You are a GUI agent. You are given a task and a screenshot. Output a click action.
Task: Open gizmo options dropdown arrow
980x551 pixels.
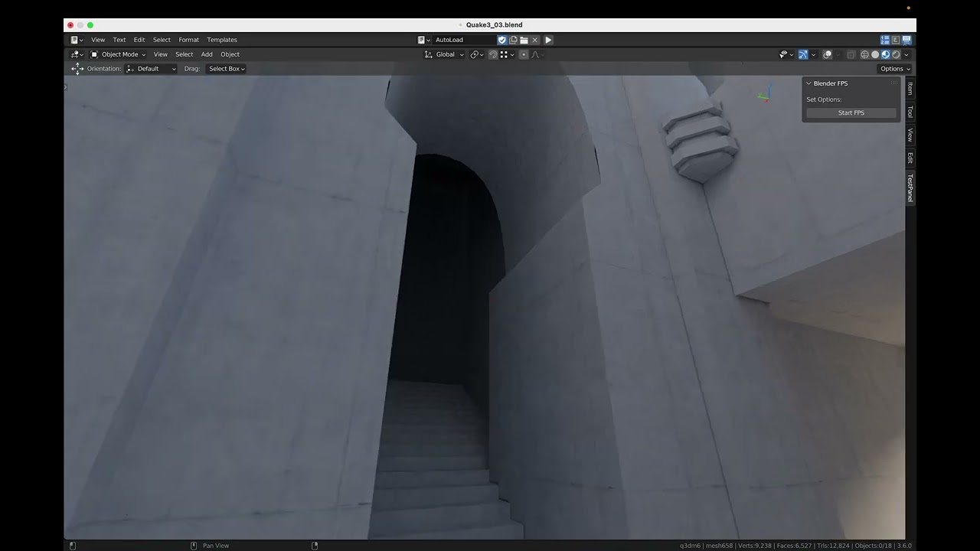coord(813,54)
